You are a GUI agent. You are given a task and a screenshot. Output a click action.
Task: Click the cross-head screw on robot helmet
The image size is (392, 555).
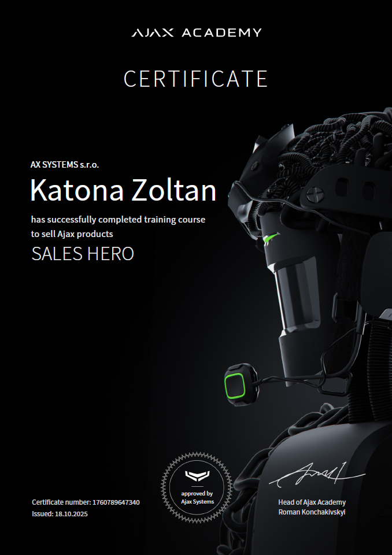coord(313,195)
